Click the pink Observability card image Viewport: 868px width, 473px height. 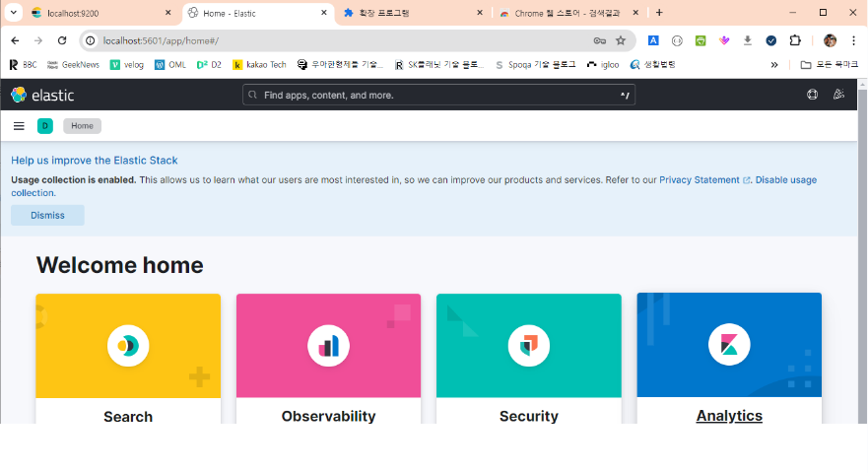328,346
